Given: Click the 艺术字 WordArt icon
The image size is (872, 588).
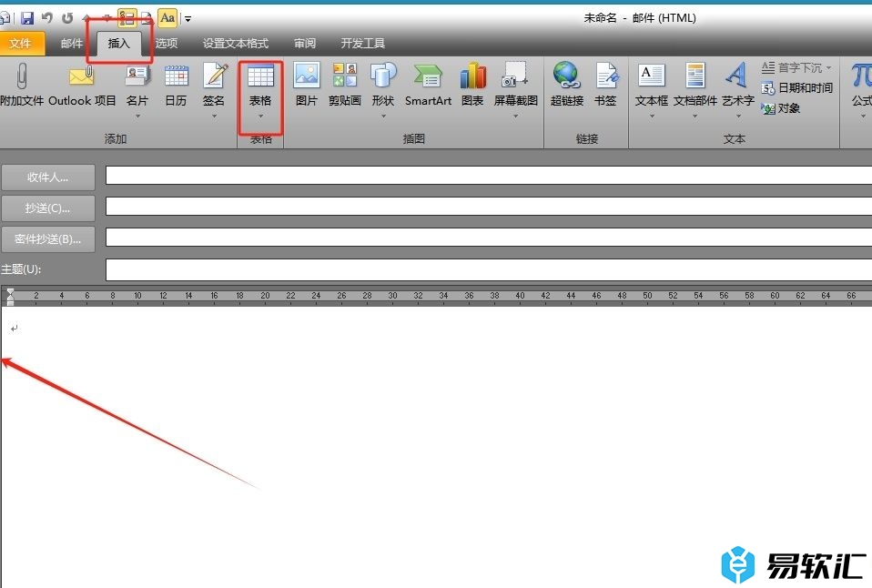Looking at the screenshot, I should [x=737, y=76].
